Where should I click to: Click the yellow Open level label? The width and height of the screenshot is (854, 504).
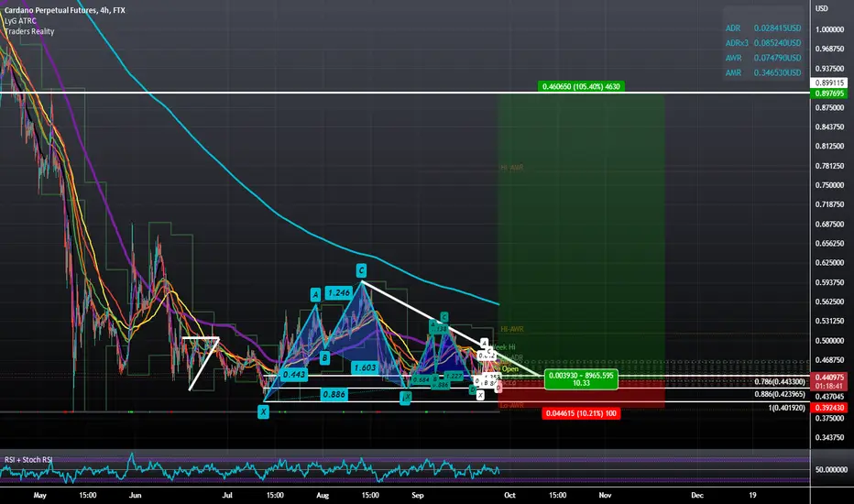(x=509, y=369)
